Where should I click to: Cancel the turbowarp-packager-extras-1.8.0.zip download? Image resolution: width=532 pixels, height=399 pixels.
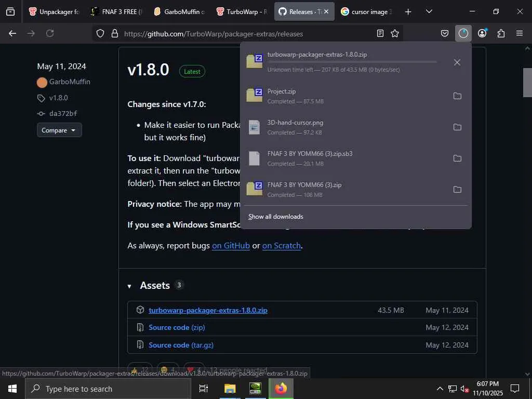(x=457, y=62)
